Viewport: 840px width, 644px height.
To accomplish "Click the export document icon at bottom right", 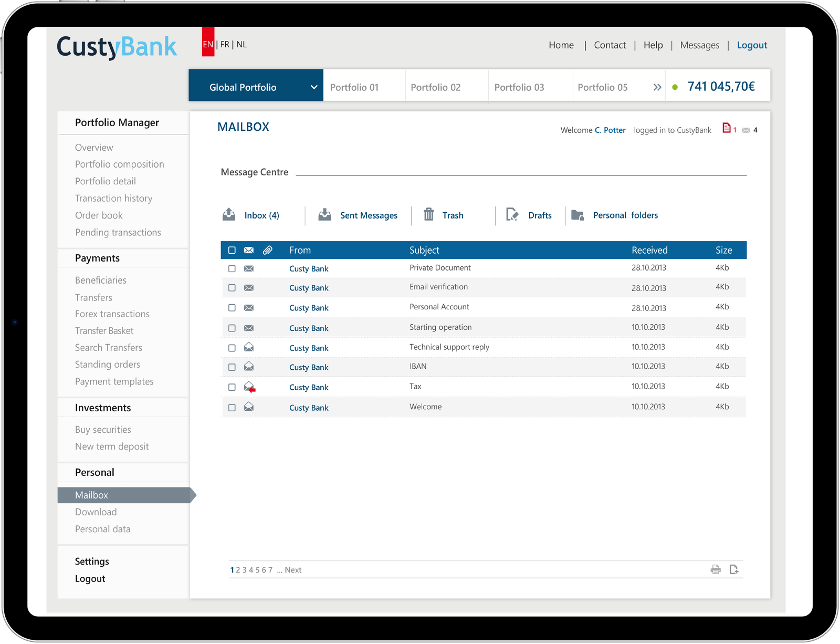I will click(734, 569).
